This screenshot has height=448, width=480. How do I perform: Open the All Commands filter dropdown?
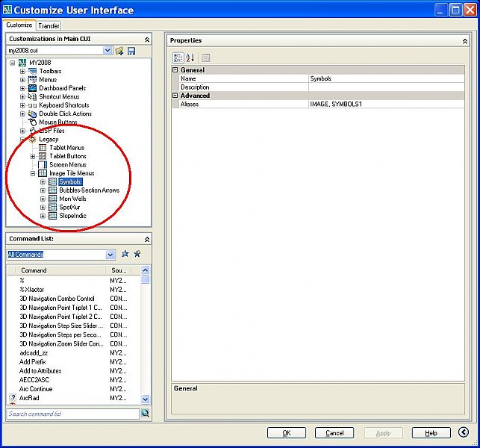coord(110,255)
